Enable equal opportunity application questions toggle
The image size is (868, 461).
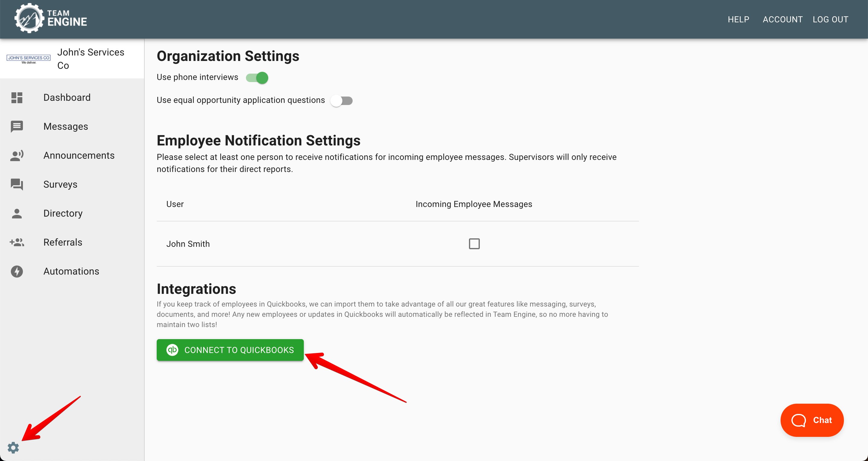[341, 101]
